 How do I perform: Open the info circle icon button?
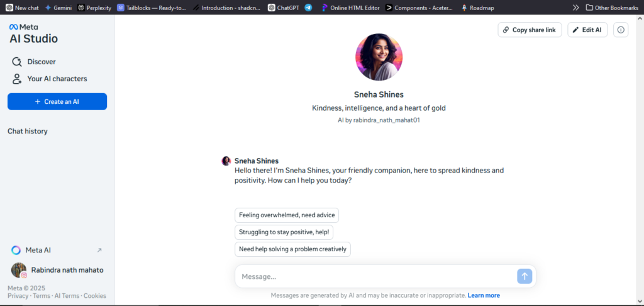[x=621, y=30]
